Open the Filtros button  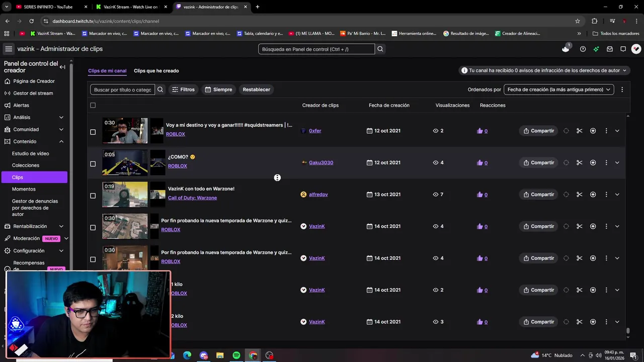pyautogui.click(x=183, y=89)
